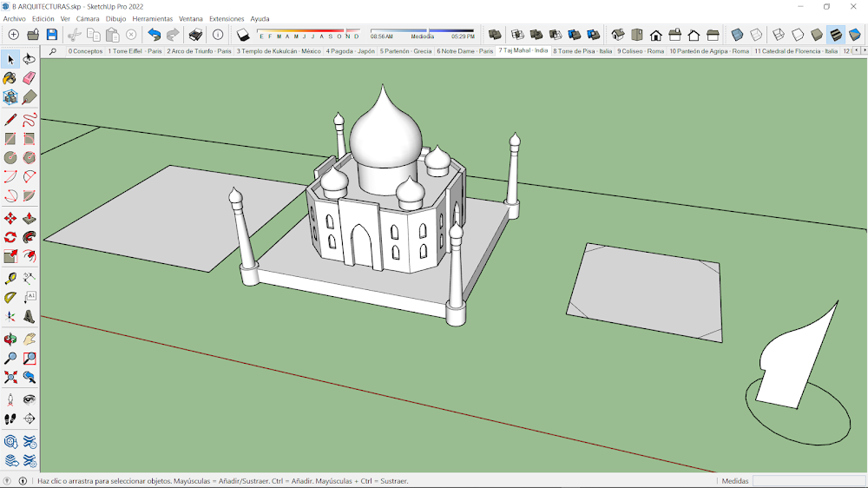Pick the Paint Bucket tool
This screenshot has height=488, width=868.
(x=10, y=78)
